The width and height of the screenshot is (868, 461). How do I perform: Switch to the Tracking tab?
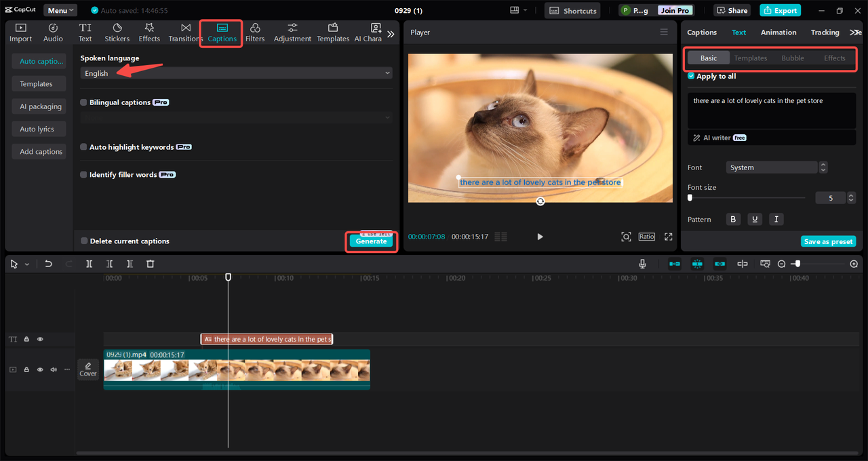825,33
